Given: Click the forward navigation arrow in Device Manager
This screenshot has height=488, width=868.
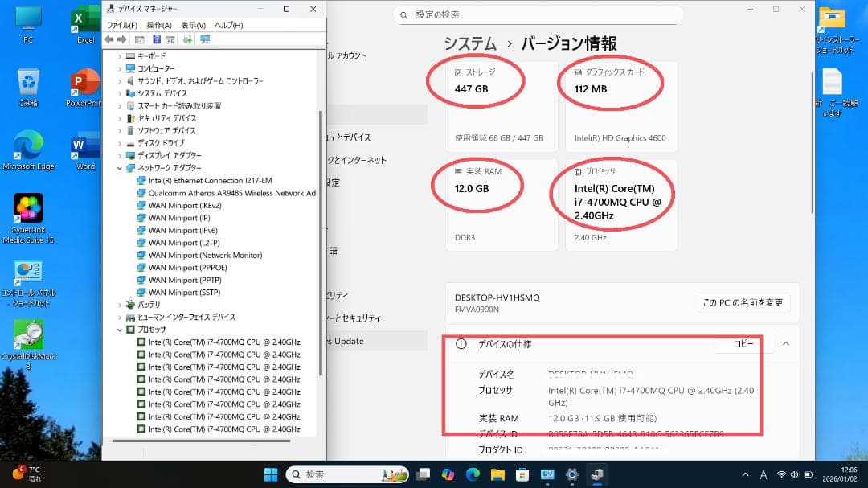Looking at the screenshot, I should (121, 39).
